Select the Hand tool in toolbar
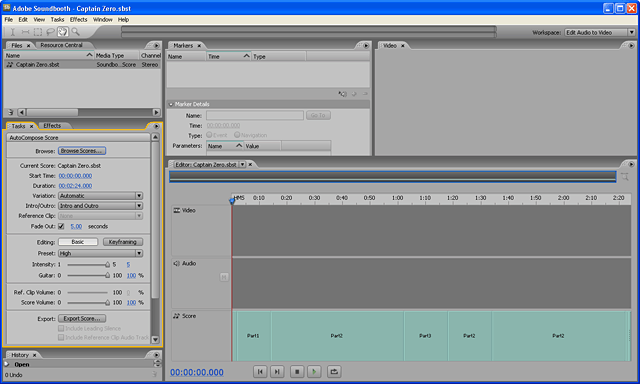640x384 pixels. coord(62,32)
